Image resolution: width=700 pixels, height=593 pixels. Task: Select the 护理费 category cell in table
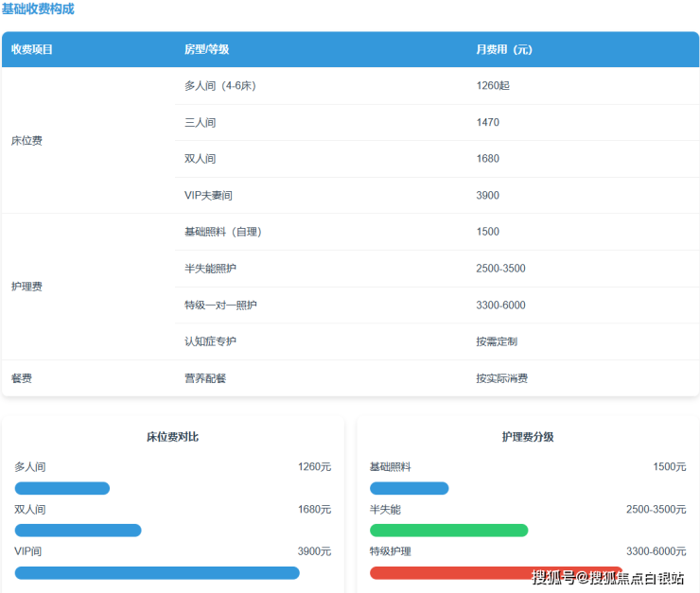click(26, 287)
